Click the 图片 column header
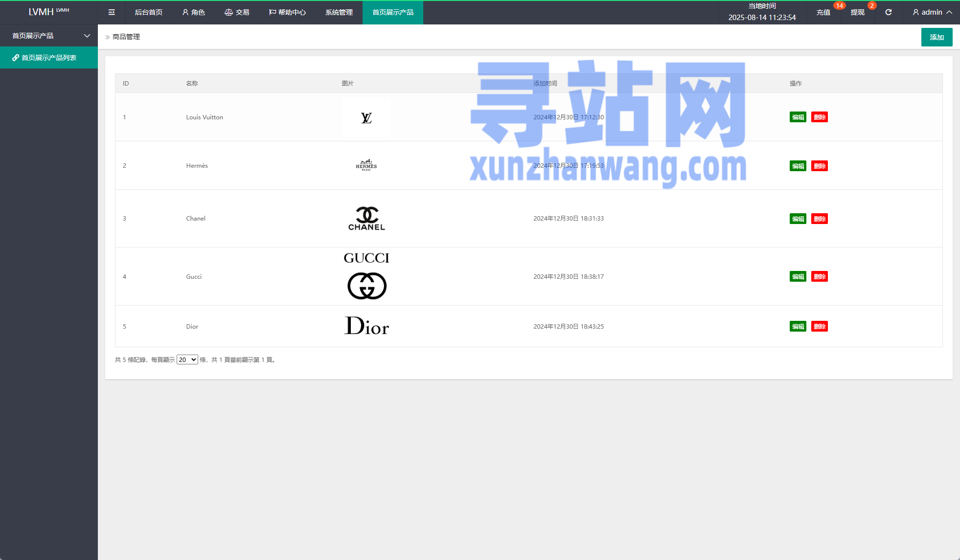Viewport: 960px width, 560px height. coord(347,83)
